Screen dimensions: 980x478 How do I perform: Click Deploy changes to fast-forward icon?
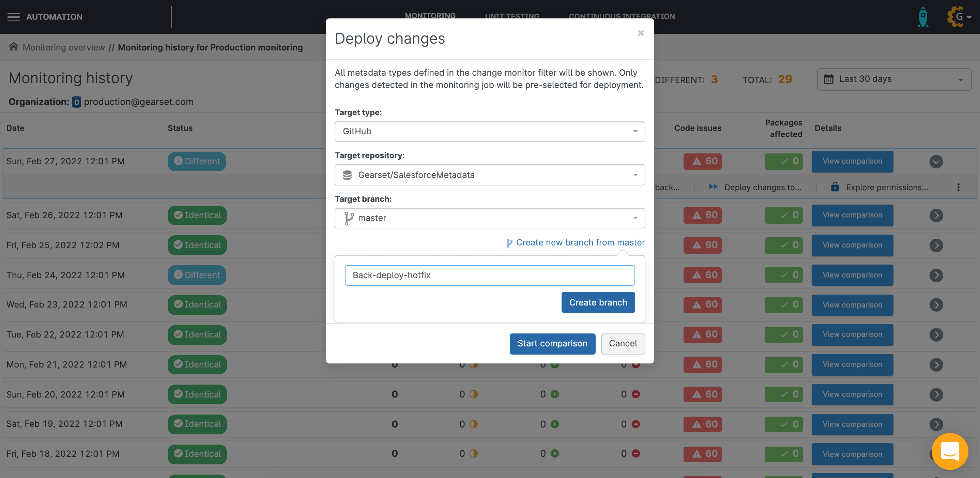713,187
